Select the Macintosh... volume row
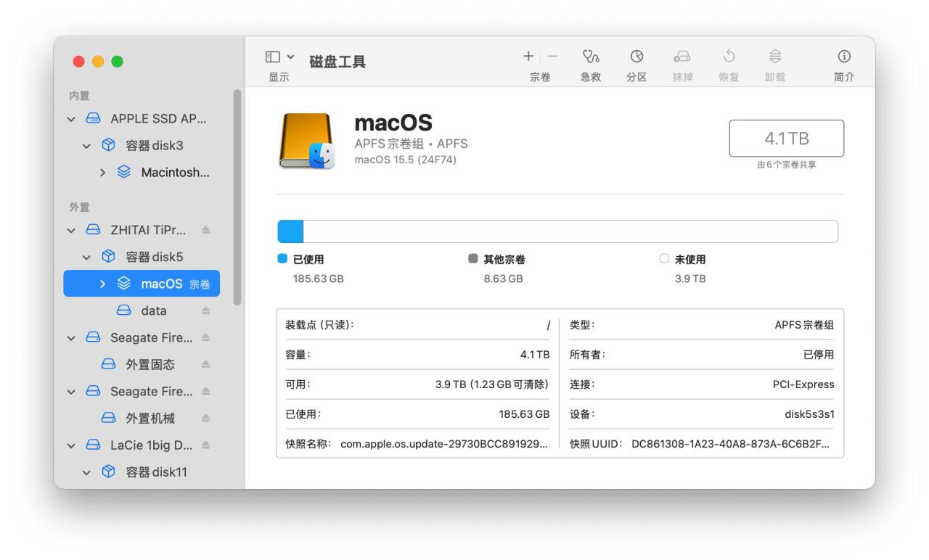The image size is (929, 560). click(142, 173)
